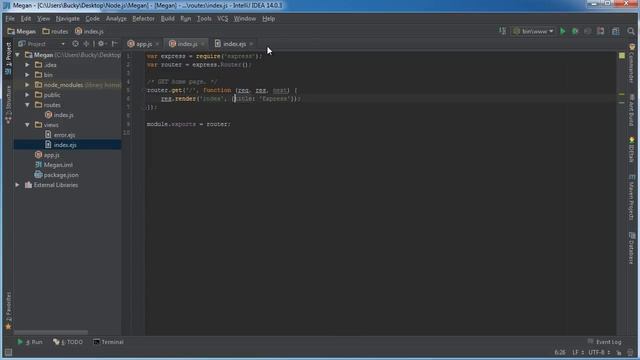Expand the .idea folder arrow
The height and width of the screenshot is (360, 640).
[27, 65]
